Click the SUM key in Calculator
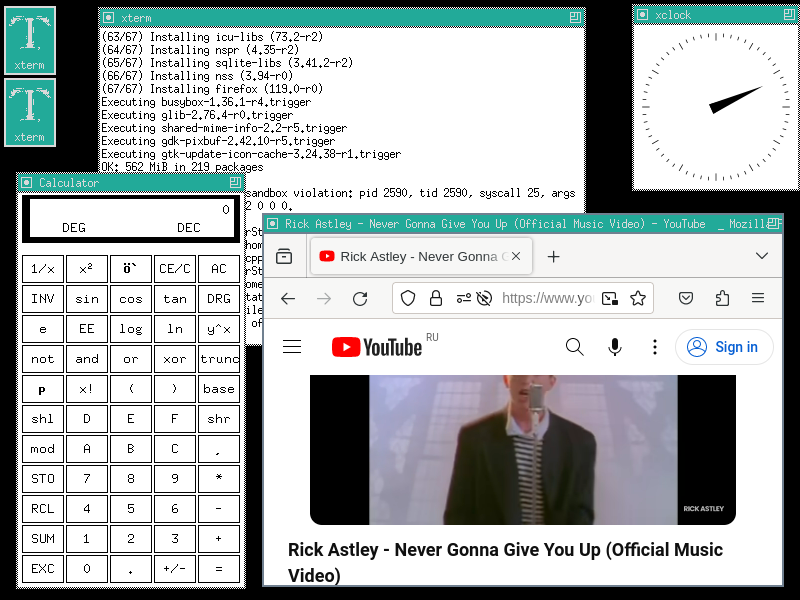The height and width of the screenshot is (600, 800). [x=43, y=539]
